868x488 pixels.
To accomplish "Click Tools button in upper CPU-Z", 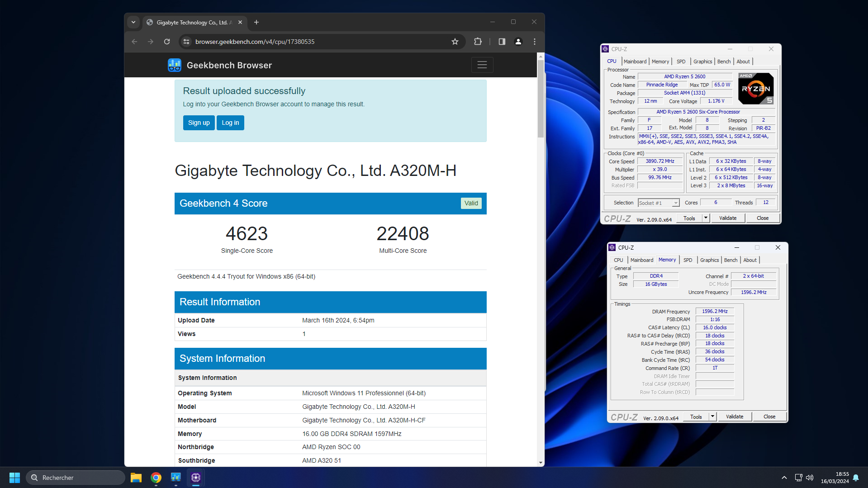I will coord(689,218).
